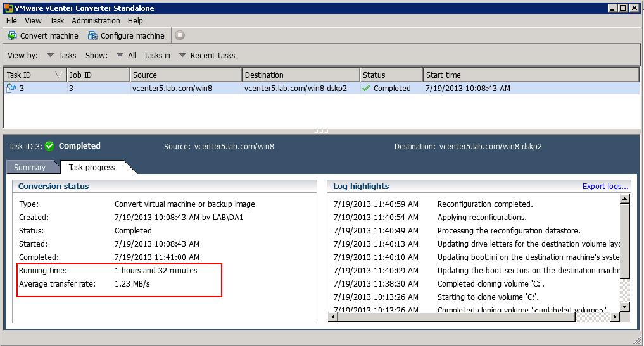This screenshot has height=346, width=644.
Task: Click the 'Updating boot.ini' log entry
Action: tap(528, 257)
